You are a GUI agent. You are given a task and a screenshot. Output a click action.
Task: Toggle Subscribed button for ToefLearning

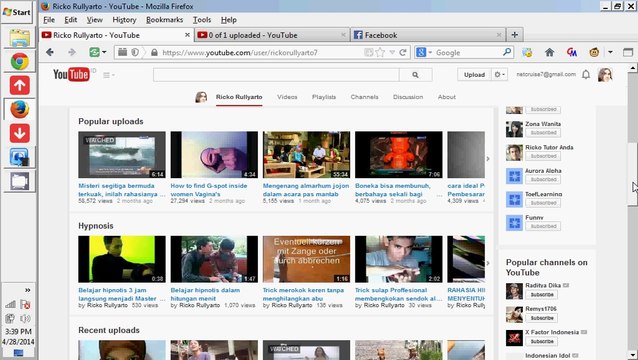(x=543, y=203)
